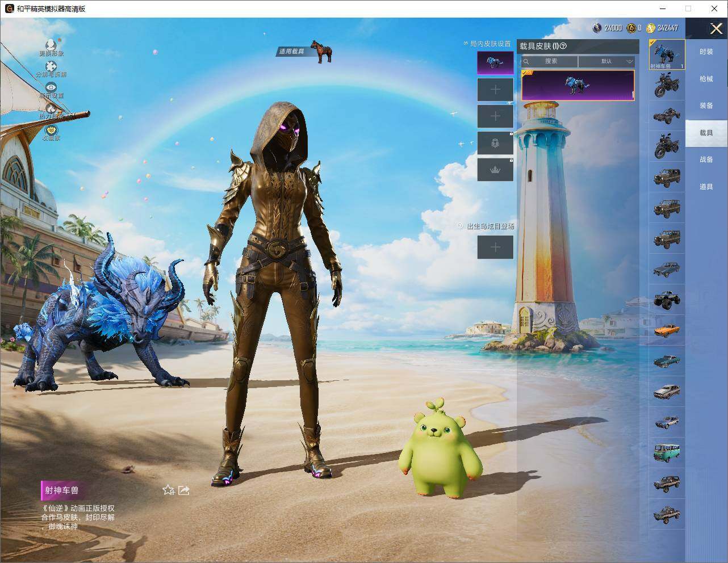728x563 pixels.
Task: Click the 搜索 search field
Action: tap(550, 61)
